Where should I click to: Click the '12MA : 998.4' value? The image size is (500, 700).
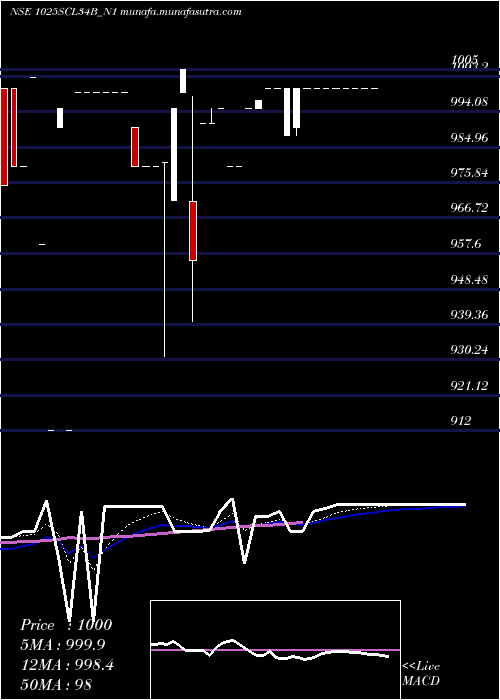tap(67, 665)
